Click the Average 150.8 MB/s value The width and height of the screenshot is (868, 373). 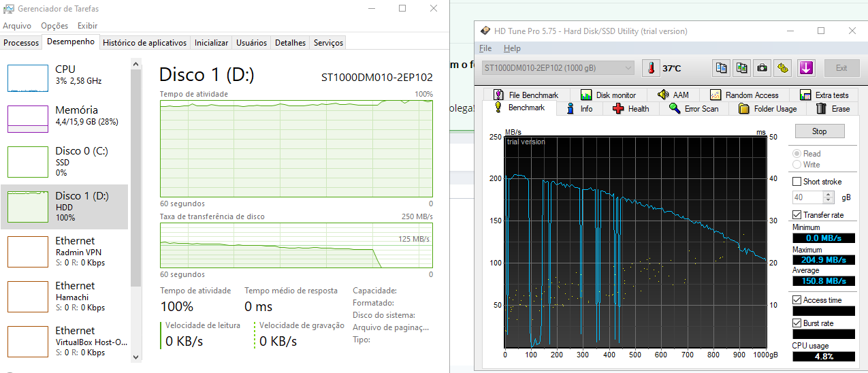pyautogui.click(x=823, y=280)
